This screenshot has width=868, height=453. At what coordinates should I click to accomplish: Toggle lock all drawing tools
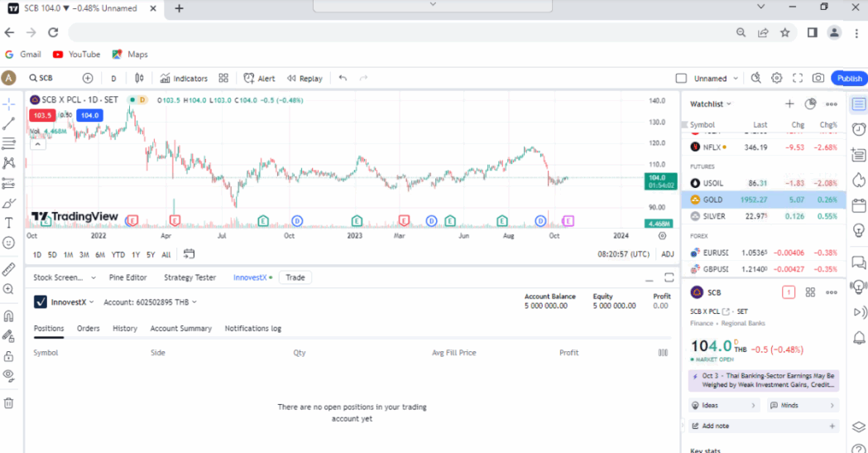click(x=8, y=355)
